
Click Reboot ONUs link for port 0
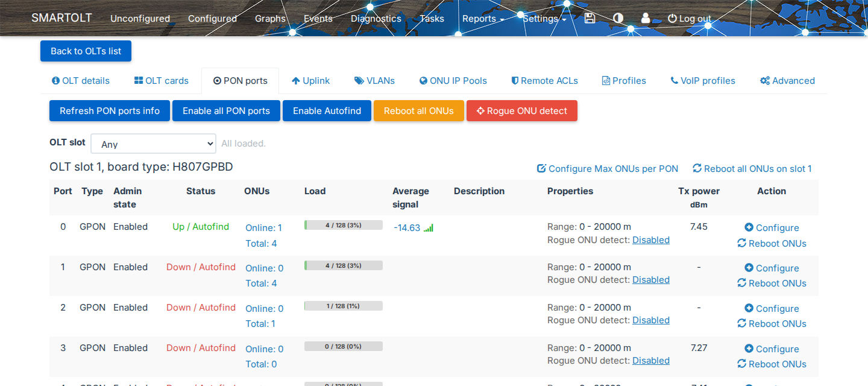click(772, 244)
